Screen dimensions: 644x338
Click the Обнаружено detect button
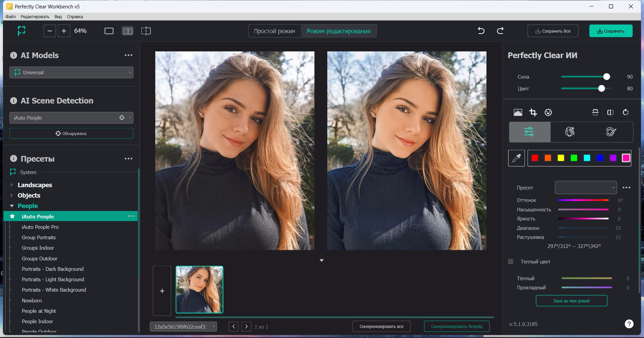coord(71,133)
